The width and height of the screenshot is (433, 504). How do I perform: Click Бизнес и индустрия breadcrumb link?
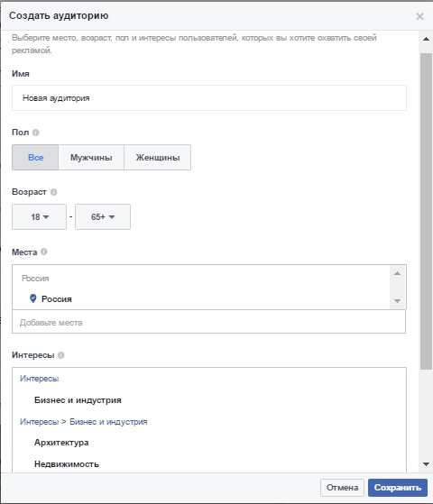(108, 422)
